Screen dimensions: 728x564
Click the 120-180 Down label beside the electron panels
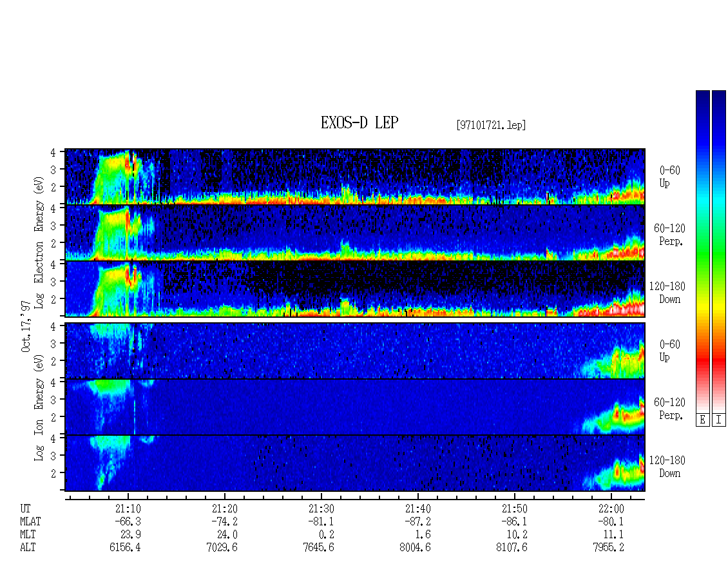pos(667,293)
